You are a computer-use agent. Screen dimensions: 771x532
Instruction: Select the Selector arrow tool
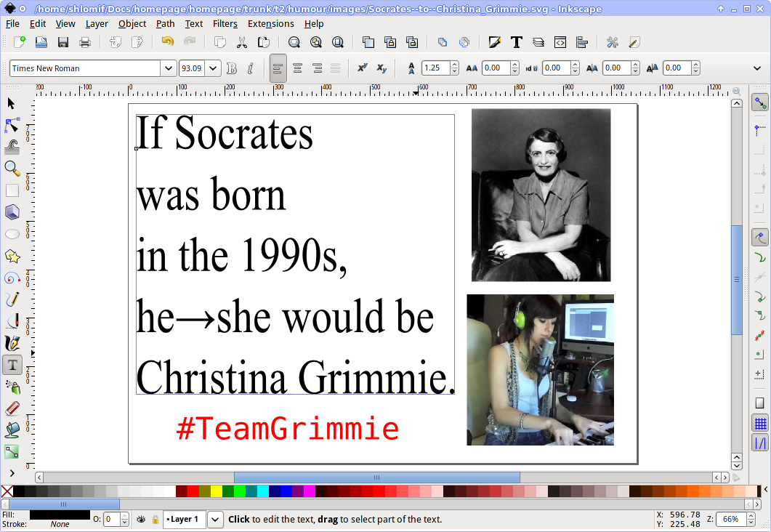click(x=12, y=104)
